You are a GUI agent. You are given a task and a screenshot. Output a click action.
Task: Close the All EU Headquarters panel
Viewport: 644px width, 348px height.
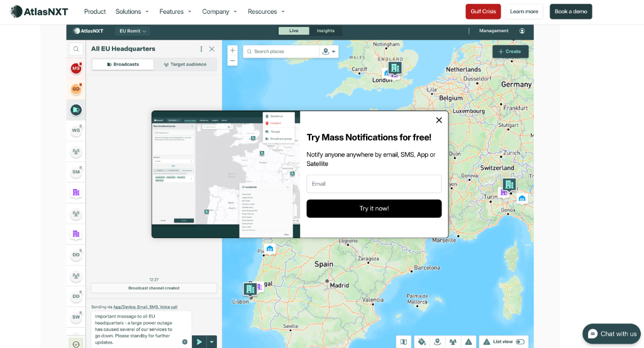click(212, 49)
